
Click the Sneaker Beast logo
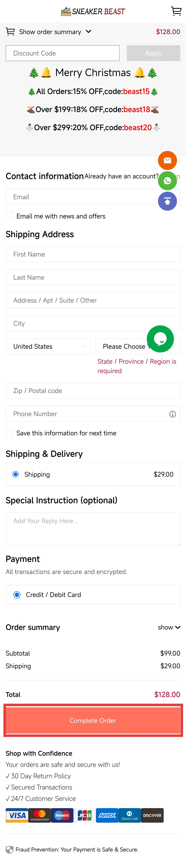93,11
